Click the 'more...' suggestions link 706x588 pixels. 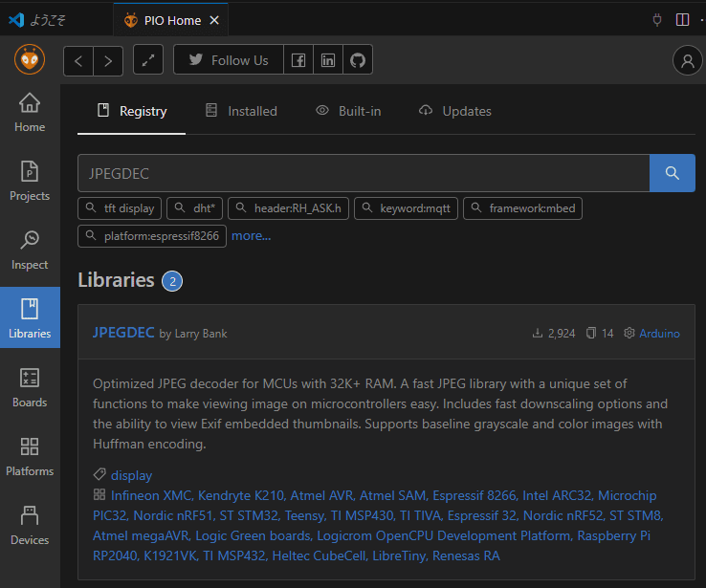pyautogui.click(x=251, y=236)
